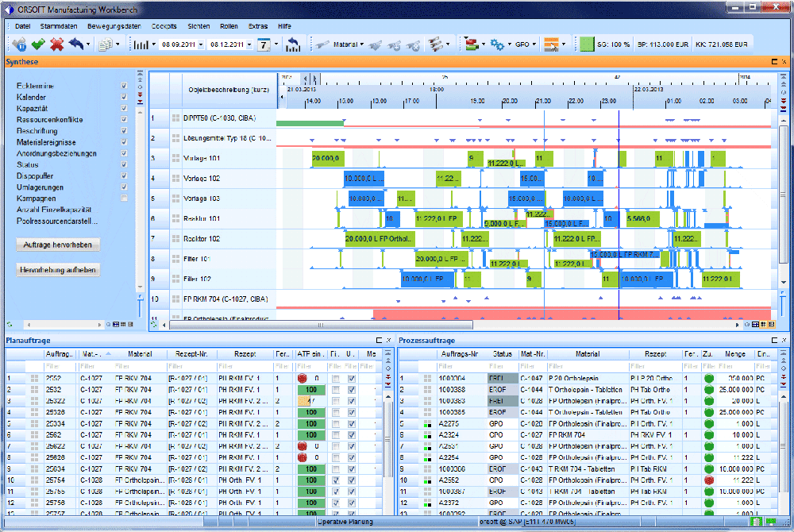Click the bar chart icon near the date fields
The width and height of the screenshot is (794, 532).
click(141, 44)
